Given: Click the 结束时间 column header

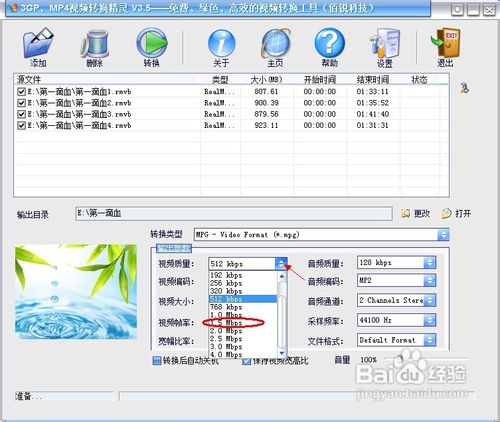Looking at the screenshot, I should [373, 80].
